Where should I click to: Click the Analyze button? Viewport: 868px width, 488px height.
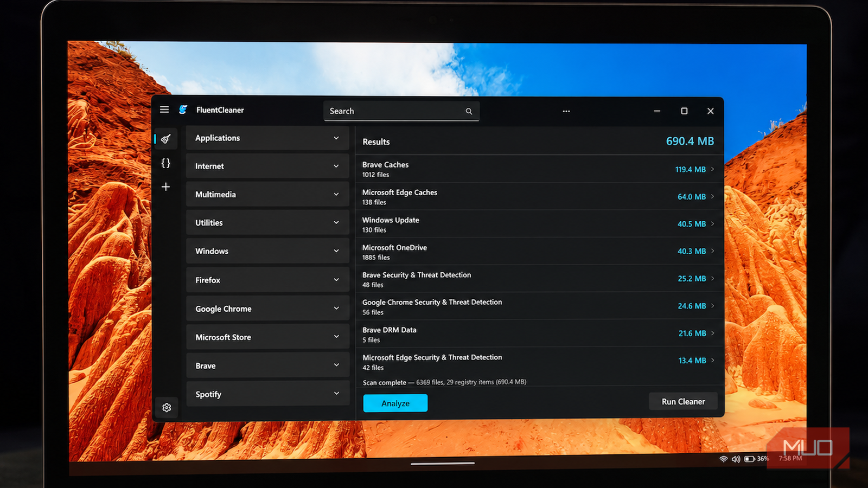coord(395,403)
